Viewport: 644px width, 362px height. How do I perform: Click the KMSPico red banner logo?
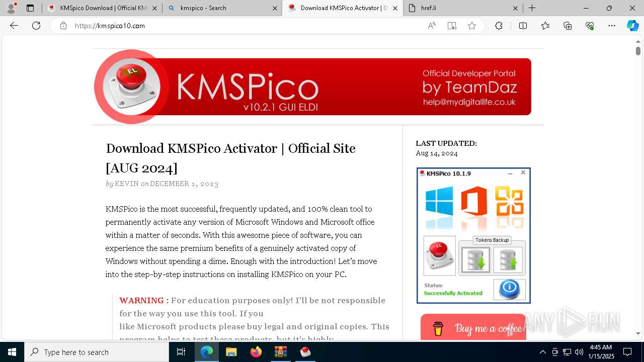312,86
